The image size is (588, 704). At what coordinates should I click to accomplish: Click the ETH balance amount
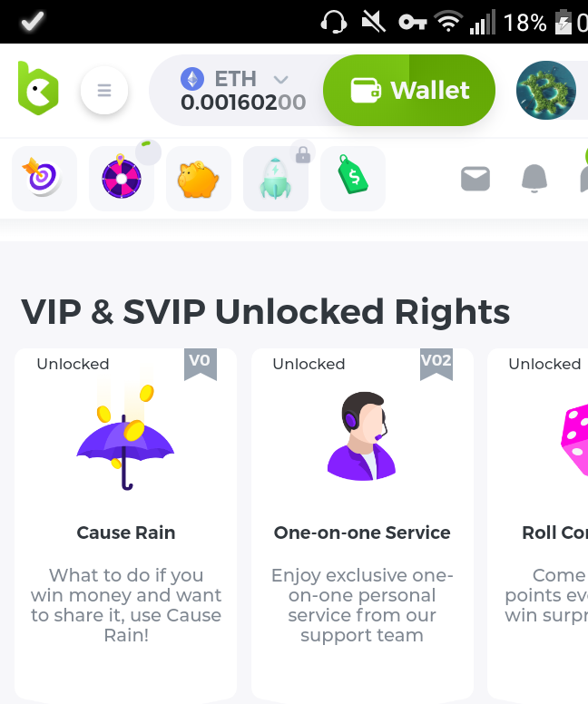(243, 103)
